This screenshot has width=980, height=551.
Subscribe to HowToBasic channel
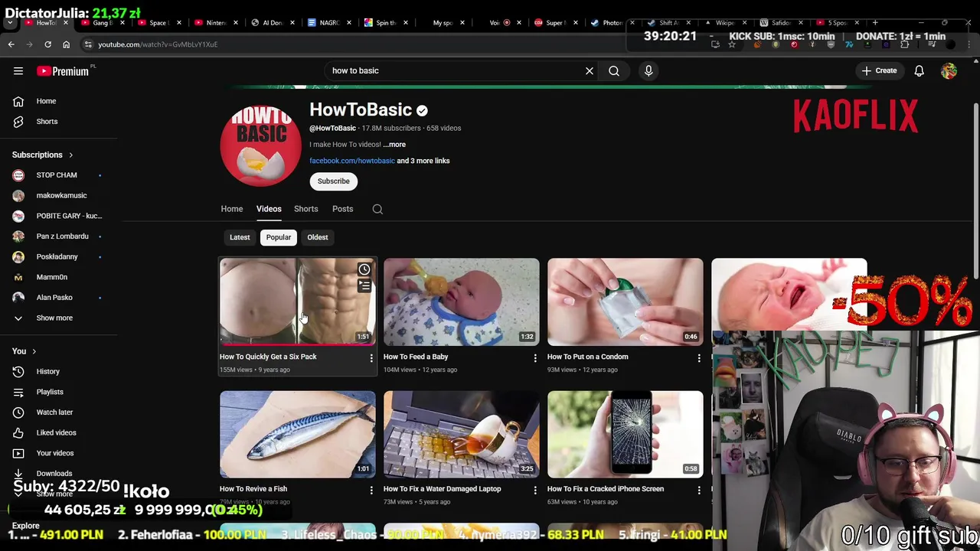click(x=334, y=181)
